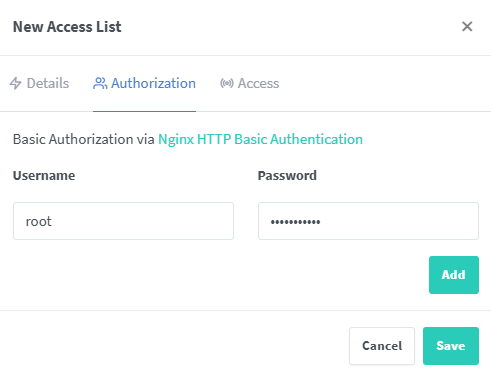Viewport: 491px width, 378px height.
Task: Cancel creating the access list
Action: click(382, 346)
